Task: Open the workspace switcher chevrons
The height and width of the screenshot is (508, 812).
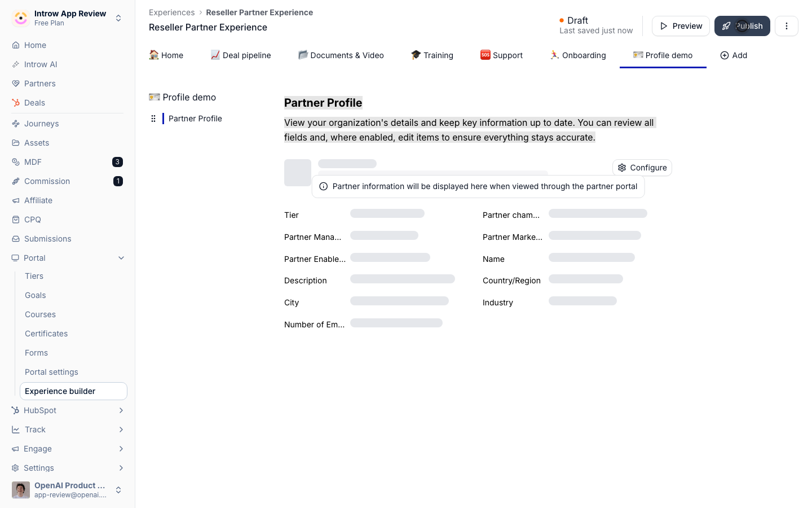Action: pyautogui.click(x=118, y=18)
